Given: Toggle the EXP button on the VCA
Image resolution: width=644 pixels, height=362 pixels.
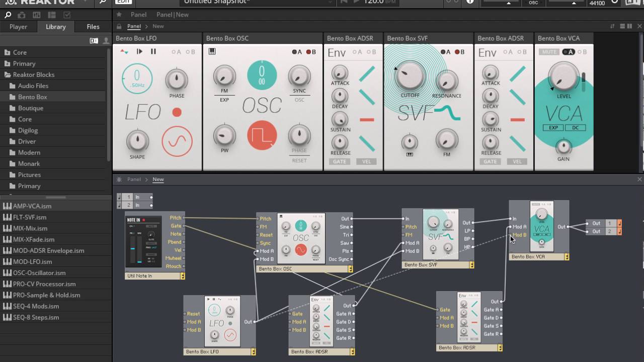Looking at the screenshot, I should click(553, 128).
